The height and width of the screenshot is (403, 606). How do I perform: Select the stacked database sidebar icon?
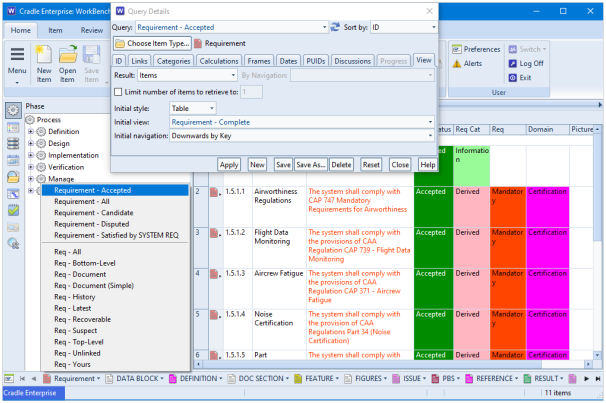[13, 144]
